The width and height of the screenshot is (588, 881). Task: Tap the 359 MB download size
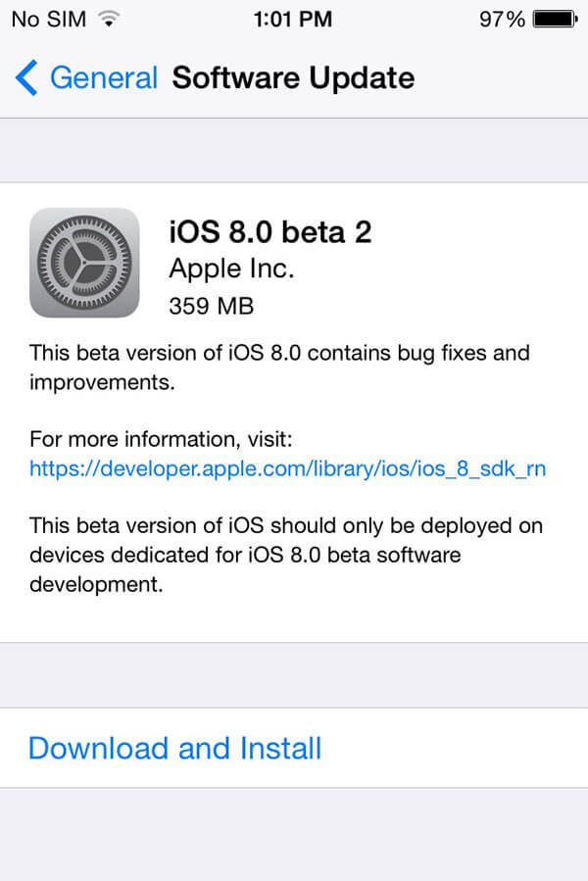[x=211, y=306]
